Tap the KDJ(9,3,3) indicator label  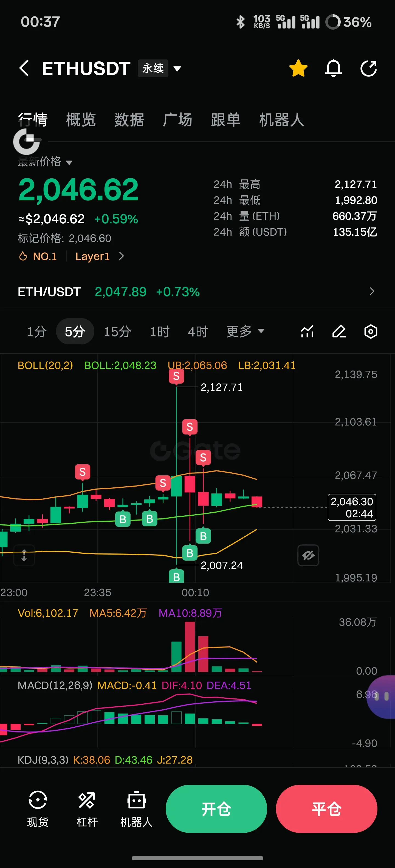pyautogui.click(x=43, y=760)
